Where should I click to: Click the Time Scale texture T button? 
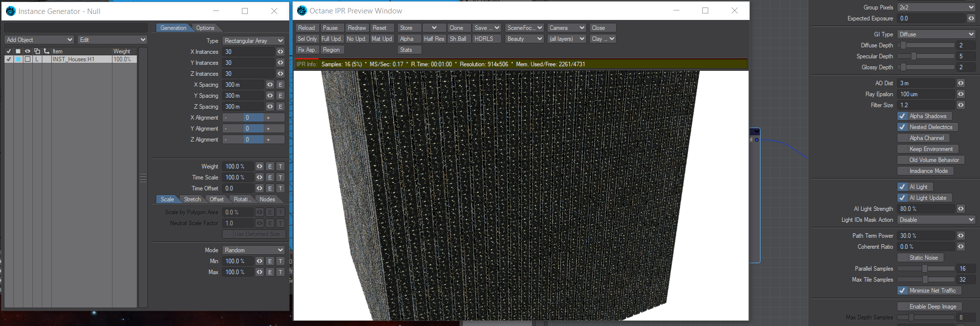coord(280,177)
